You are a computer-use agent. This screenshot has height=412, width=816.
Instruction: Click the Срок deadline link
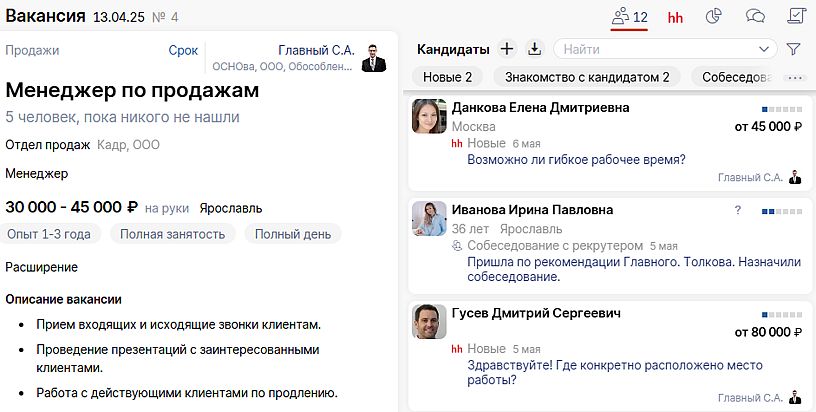[183, 50]
